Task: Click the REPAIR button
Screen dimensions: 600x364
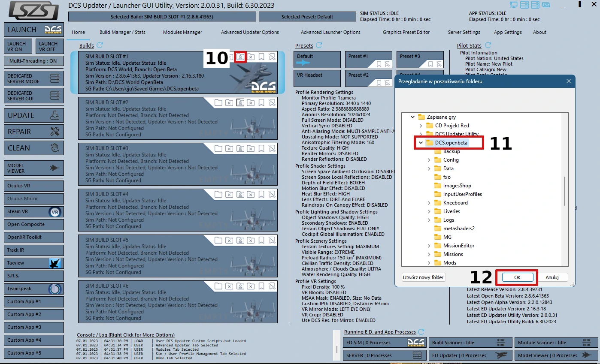Action: click(34, 132)
